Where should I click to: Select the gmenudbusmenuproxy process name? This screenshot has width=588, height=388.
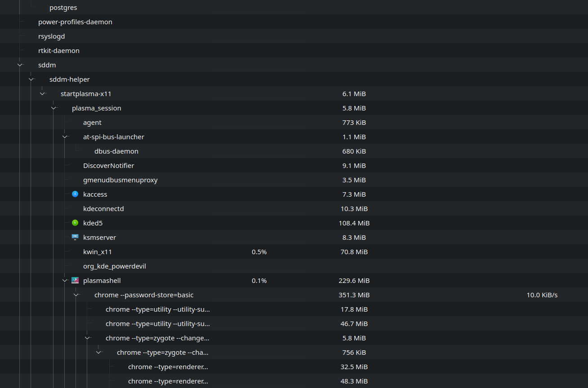pyautogui.click(x=120, y=180)
